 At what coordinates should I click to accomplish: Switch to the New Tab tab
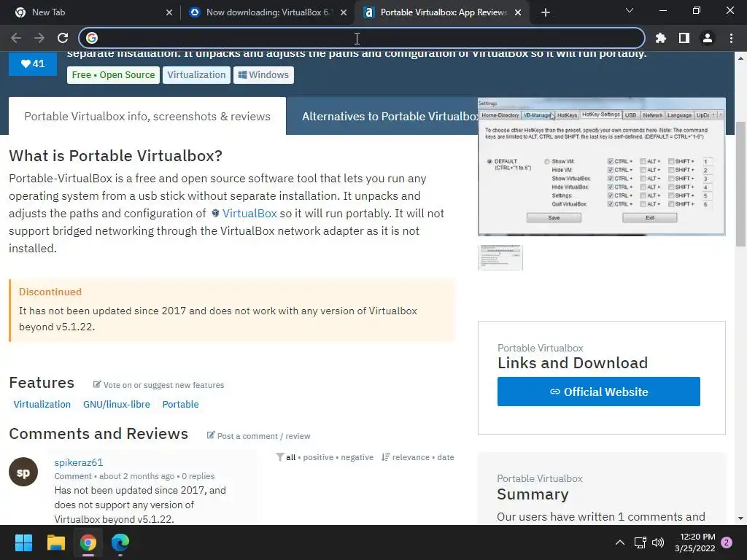90,12
